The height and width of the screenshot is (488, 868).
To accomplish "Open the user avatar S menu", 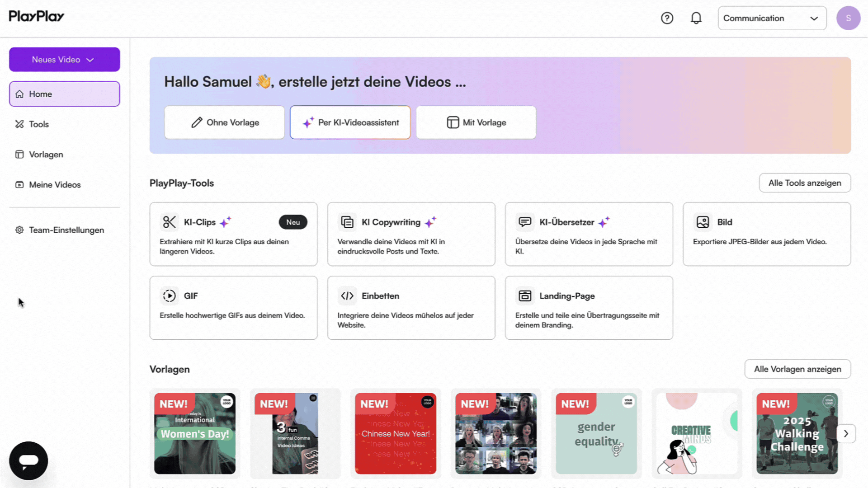I will tap(848, 18).
